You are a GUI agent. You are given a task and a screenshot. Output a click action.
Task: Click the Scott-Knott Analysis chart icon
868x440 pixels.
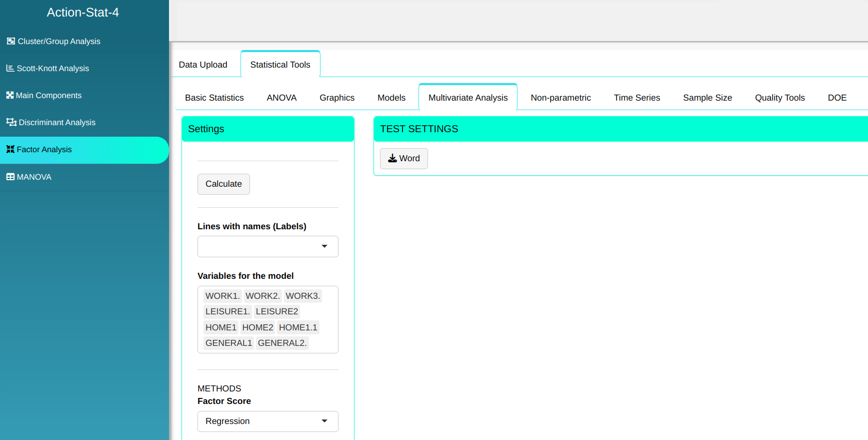pyautogui.click(x=10, y=68)
